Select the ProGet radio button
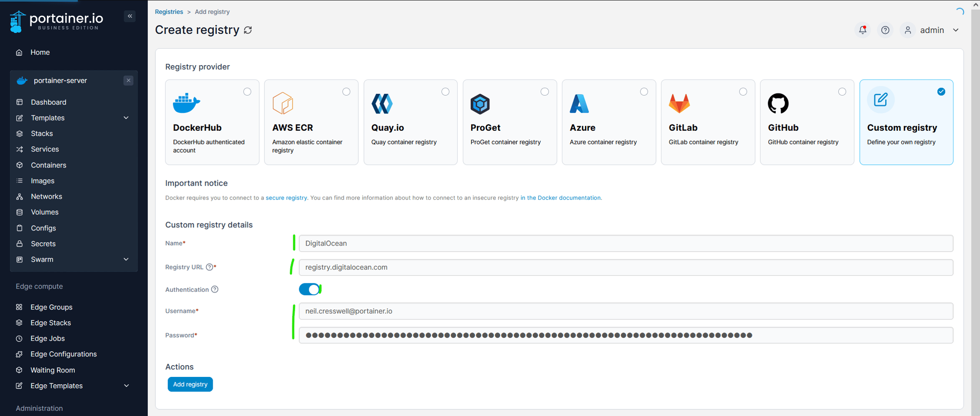The width and height of the screenshot is (980, 416). point(545,92)
